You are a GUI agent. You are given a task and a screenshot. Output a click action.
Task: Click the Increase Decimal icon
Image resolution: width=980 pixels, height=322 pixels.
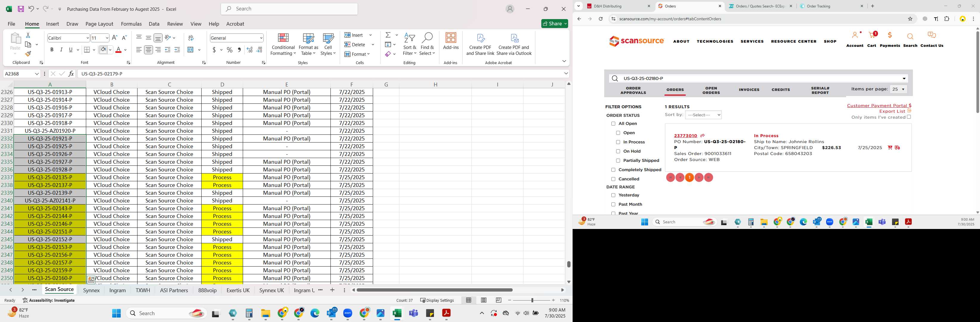point(250,50)
